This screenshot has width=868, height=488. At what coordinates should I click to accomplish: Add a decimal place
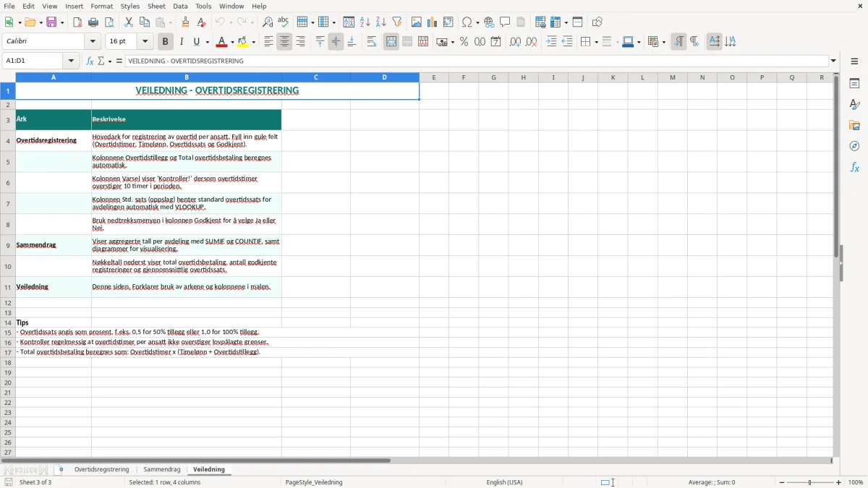coord(516,42)
